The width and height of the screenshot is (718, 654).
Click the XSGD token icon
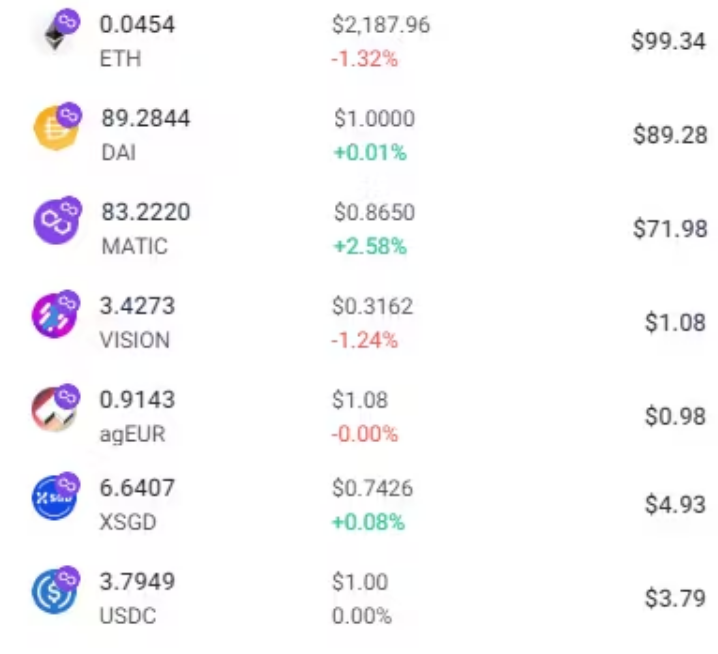[54, 498]
